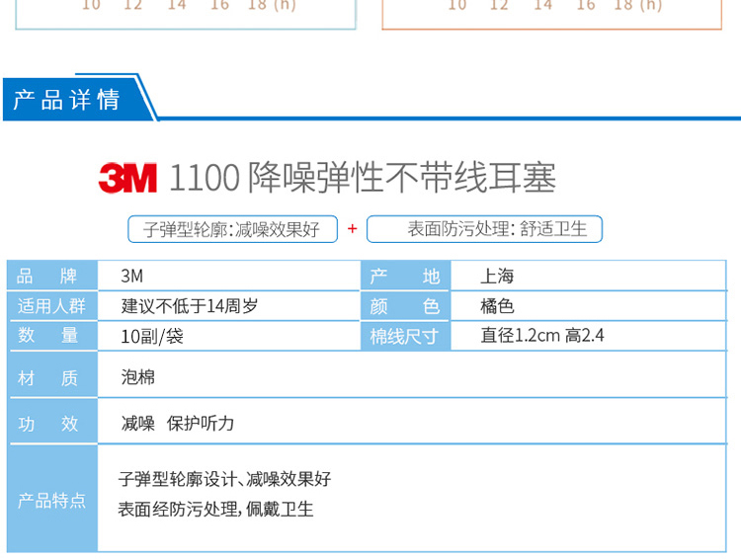Click the 直径1.2cm 高2.4 value
741x560 pixels.
(542, 336)
